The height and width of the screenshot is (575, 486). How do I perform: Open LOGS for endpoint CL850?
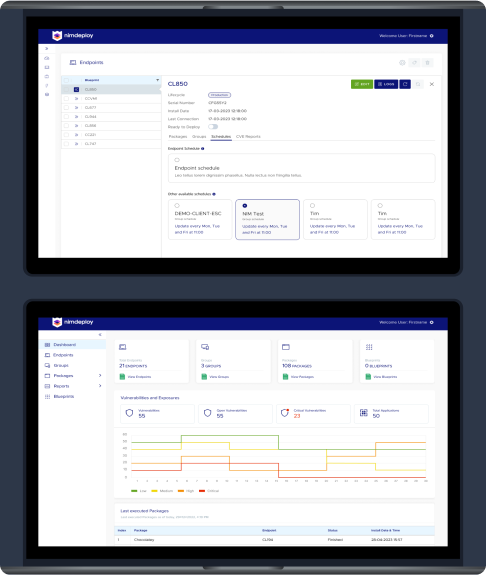point(386,84)
